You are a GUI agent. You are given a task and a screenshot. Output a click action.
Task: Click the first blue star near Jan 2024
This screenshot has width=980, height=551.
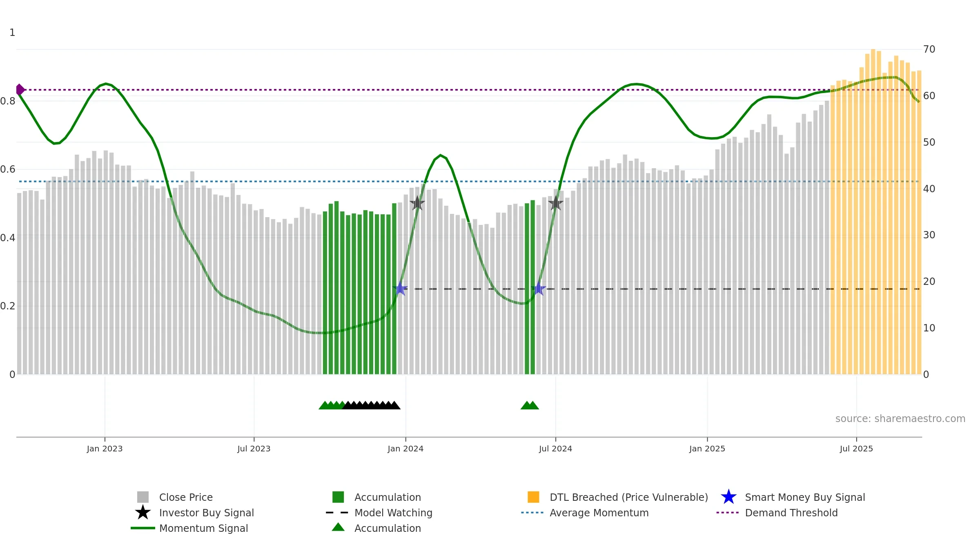[400, 289]
